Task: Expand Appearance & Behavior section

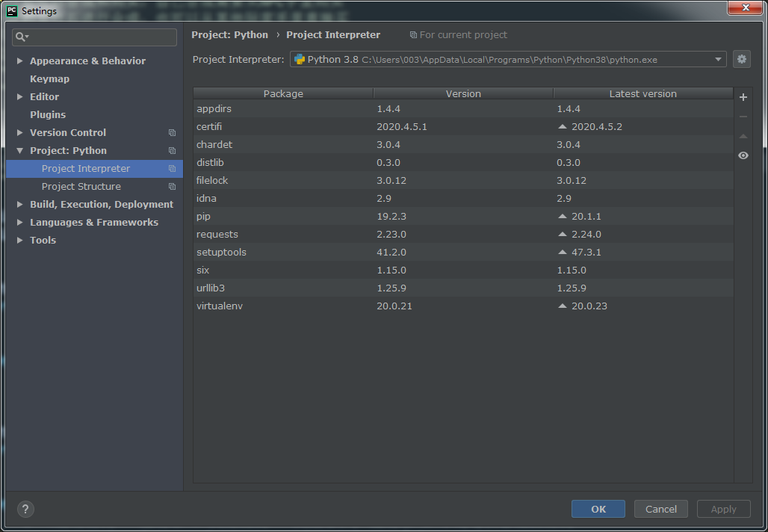Action: click(x=20, y=61)
